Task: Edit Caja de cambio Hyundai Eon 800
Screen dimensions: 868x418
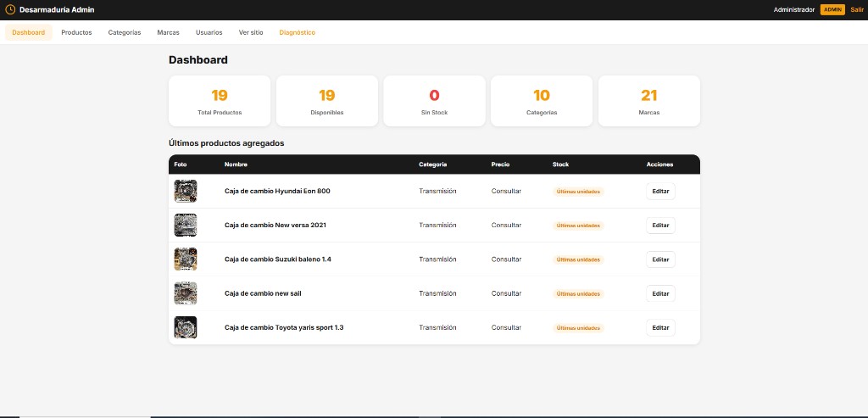Action: point(660,192)
